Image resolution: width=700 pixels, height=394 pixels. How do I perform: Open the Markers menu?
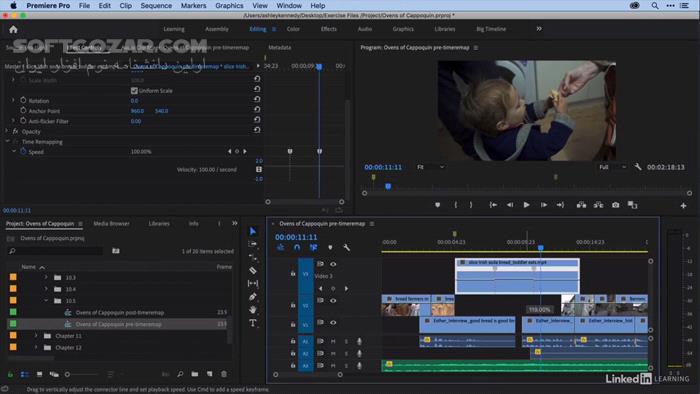point(193,6)
